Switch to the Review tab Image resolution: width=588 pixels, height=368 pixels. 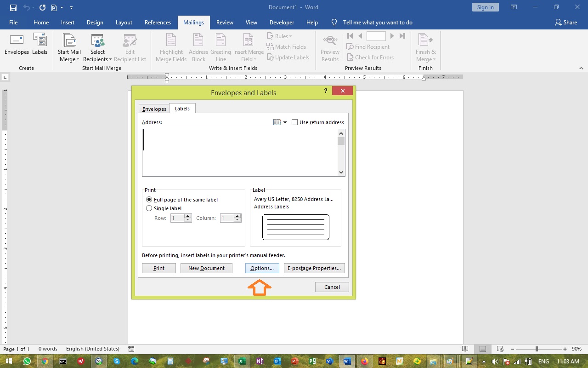(225, 22)
